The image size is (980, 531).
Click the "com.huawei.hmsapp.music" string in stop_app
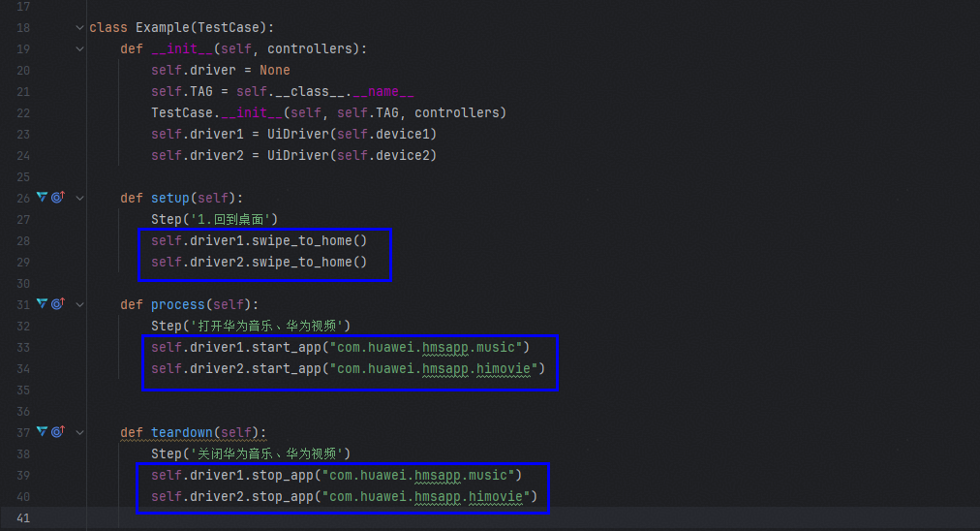click(x=418, y=476)
